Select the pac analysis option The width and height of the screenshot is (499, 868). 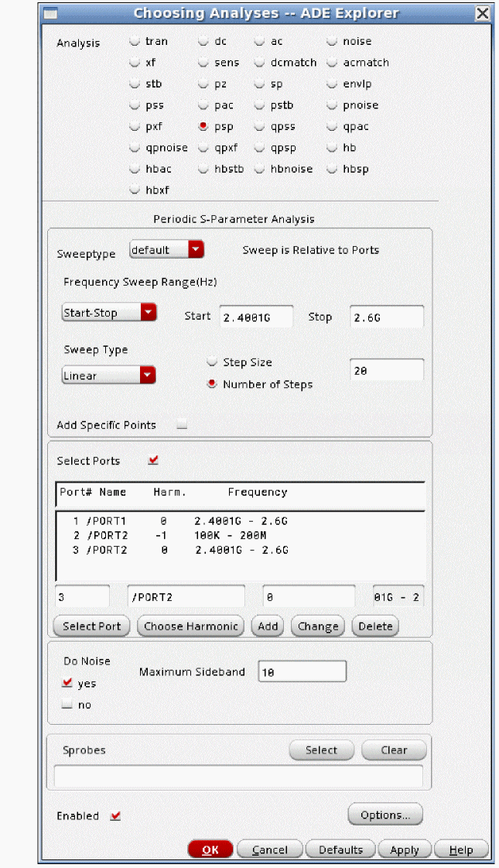click(x=203, y=105)
